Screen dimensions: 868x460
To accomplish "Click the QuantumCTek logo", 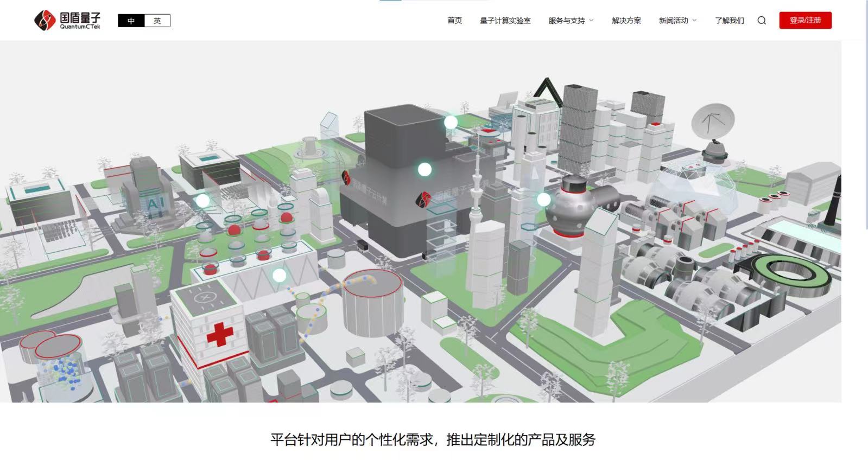I will point(67,21).
